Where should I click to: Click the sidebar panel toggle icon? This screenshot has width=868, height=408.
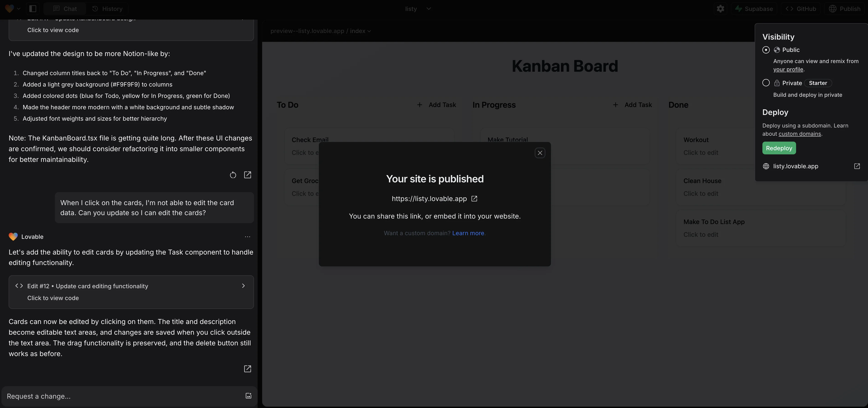click(x=33, y=9)
